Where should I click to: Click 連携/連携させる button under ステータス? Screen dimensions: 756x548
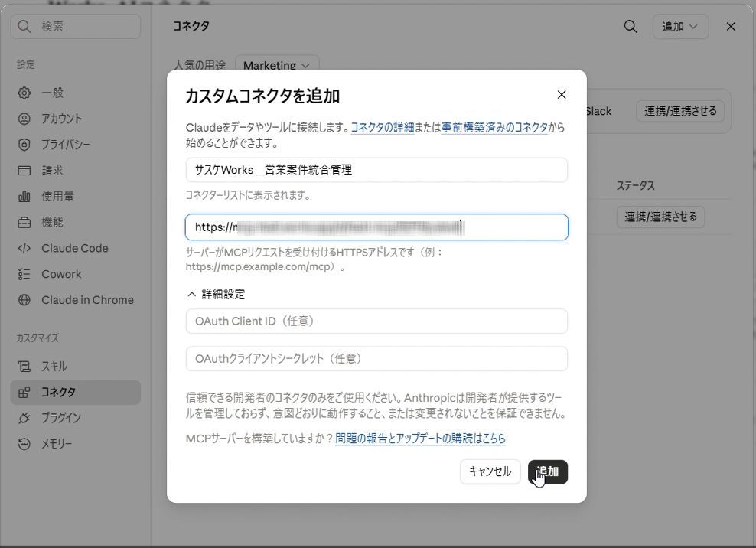pyautogui.click(x=660, y=217)
